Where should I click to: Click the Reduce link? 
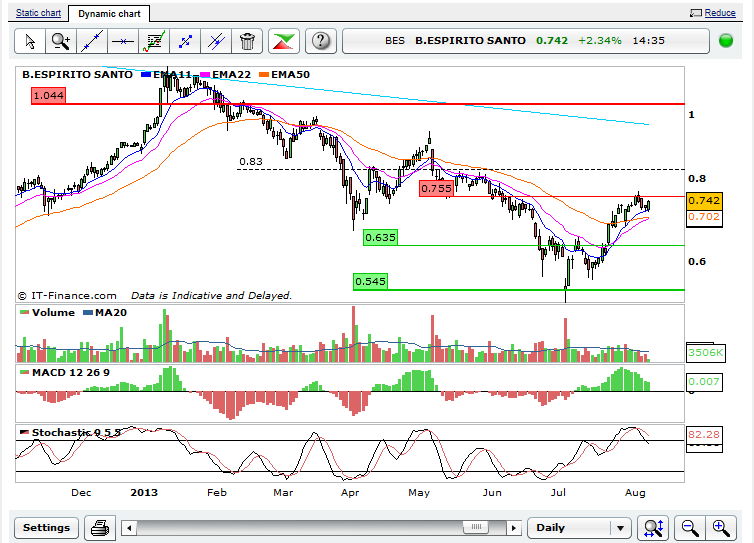point(720,13)
